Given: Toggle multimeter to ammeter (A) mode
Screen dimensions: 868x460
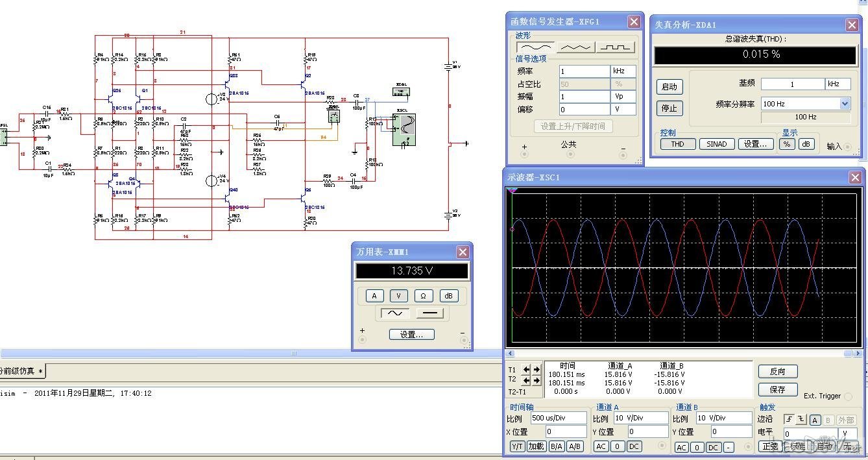Looking at the screenshot, I should [x=374, y=296].
